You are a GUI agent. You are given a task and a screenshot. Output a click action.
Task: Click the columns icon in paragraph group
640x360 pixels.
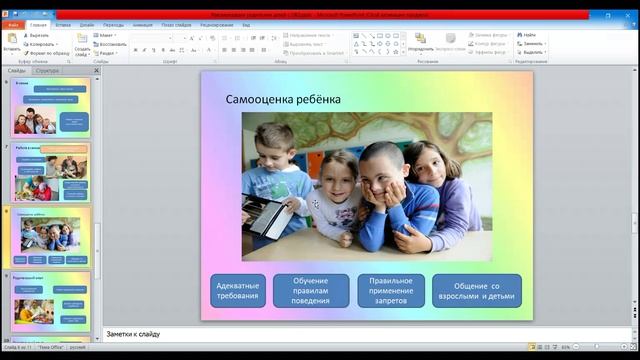[x=264, y=50]
